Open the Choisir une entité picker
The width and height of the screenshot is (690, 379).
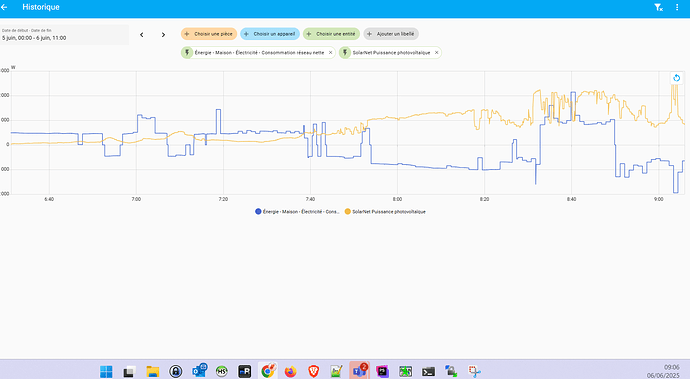click(x=331, y=34)
